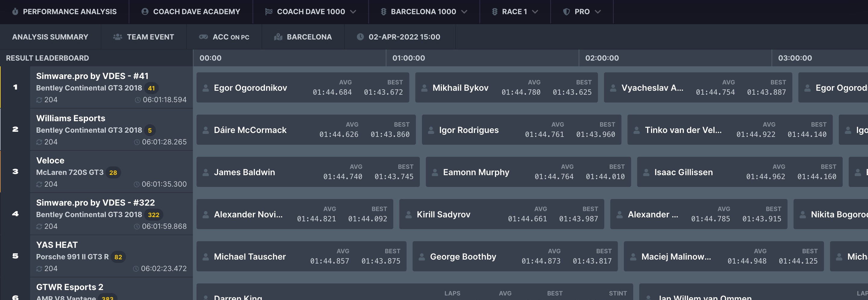868x300 pixels.
Task: Expand the Coach Dave 1000 dropdown
Action: pyautogui.click(x=353, y=12)
